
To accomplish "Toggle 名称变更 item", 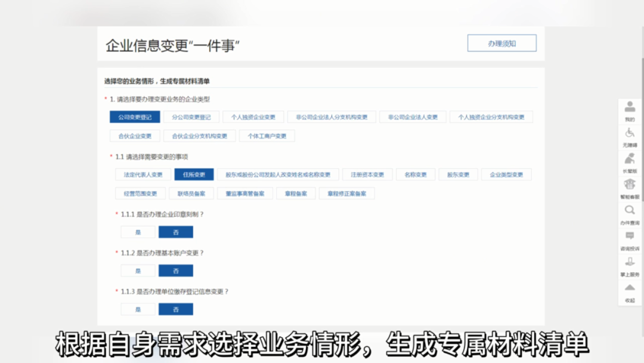I will (415, 175).
